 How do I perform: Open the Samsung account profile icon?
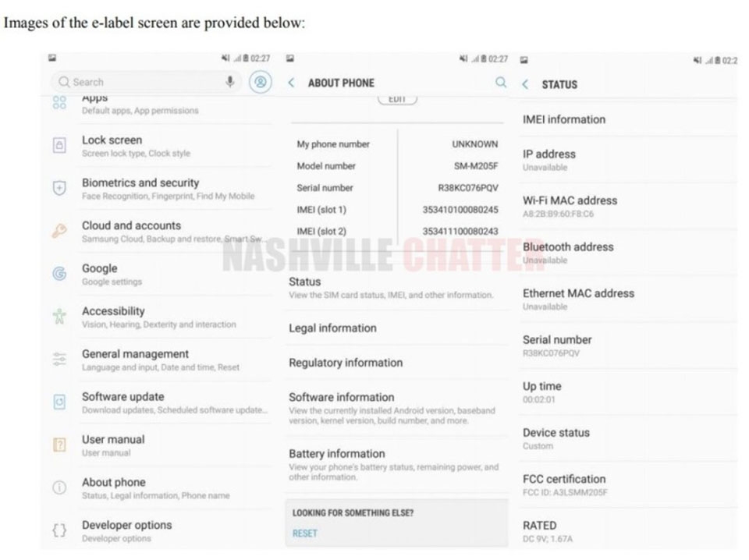261,82
